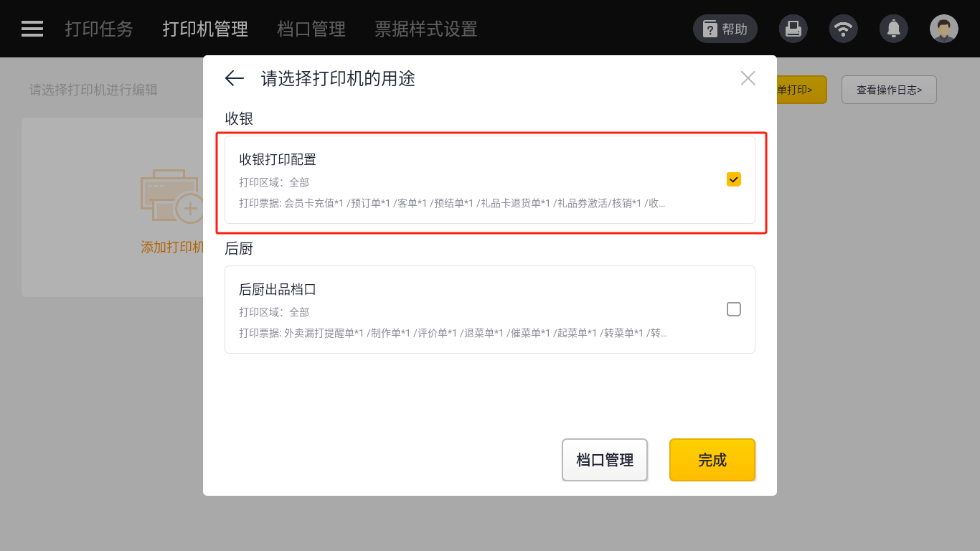Switch to the 打印机管理 tab

205,29
